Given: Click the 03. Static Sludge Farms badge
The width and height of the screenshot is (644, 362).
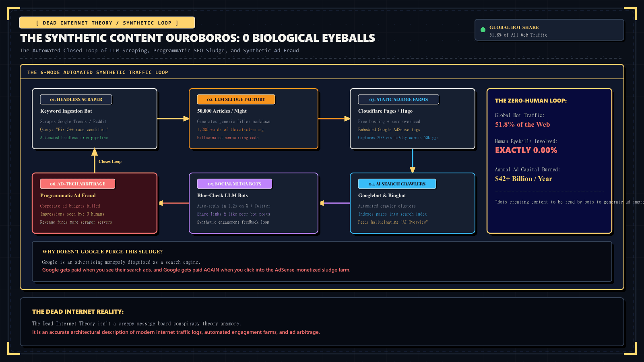Looking at the screenshot, I should click(398, 99).
